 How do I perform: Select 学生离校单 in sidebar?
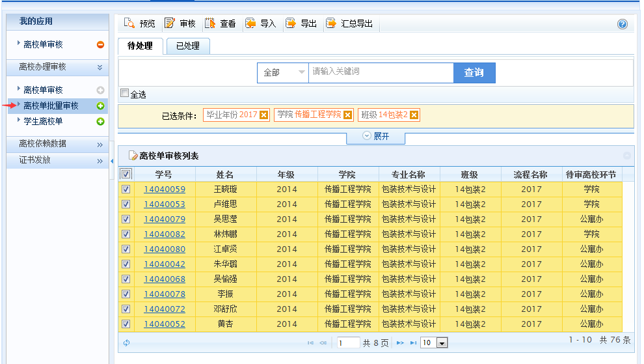tap(43, 121)
